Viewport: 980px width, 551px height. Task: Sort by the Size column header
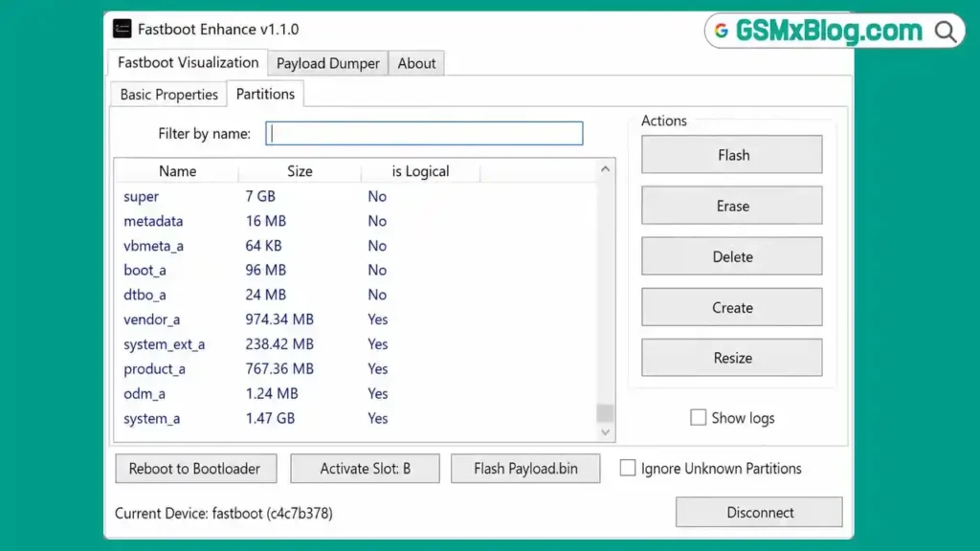pyautogui.click(x=300, y=170)
